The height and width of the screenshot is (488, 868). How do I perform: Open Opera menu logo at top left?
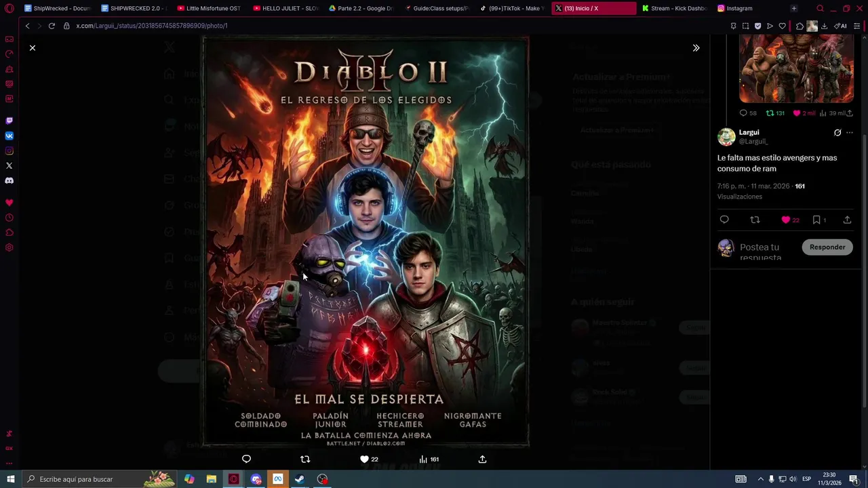tap(9, 8)
